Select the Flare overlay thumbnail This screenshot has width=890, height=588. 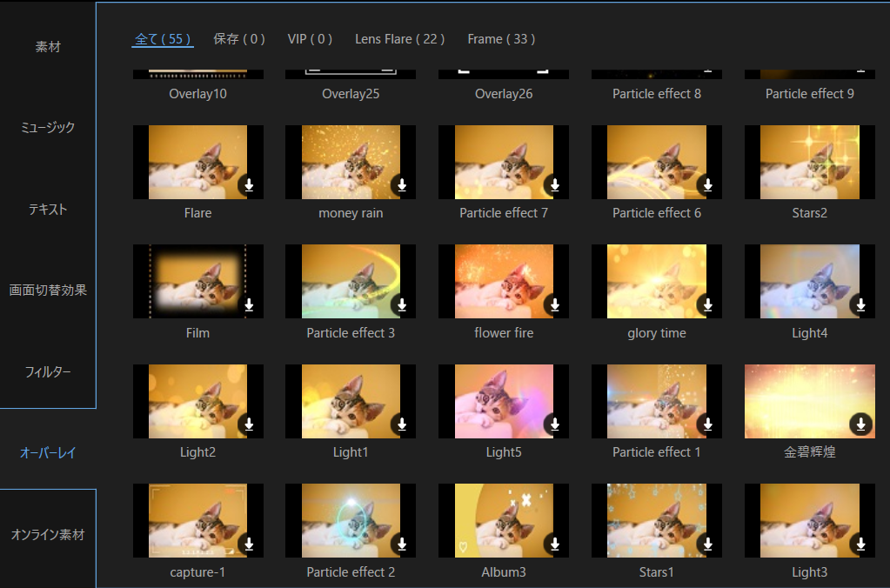(197, 163)
